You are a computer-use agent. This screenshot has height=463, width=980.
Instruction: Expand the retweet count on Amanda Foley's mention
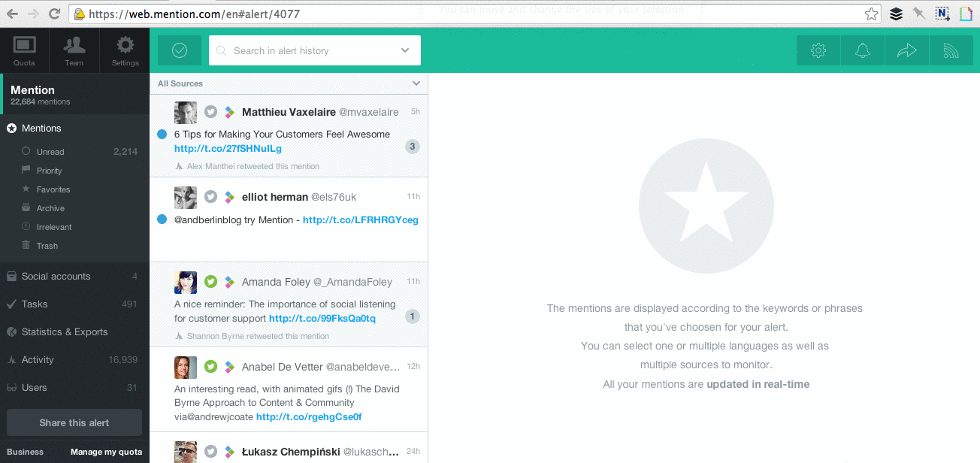(412, 316)
